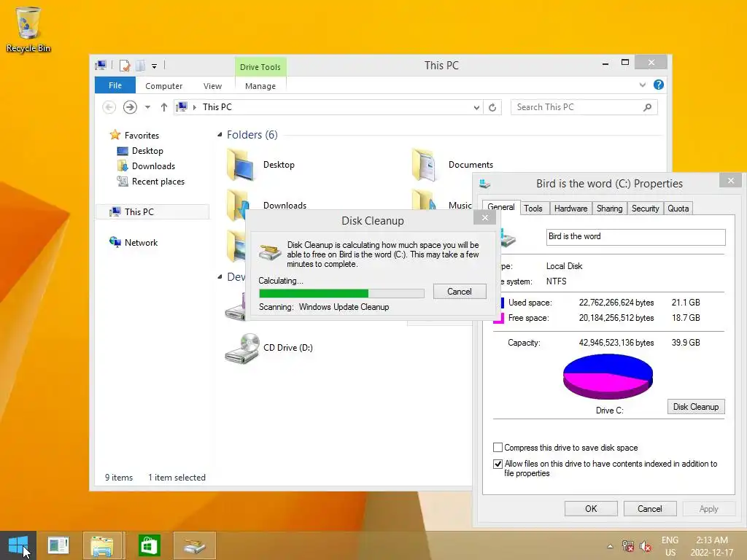Go up one level with Up arrow
Image resolution: width=747 pixels, height=560 pixels.
164,107
